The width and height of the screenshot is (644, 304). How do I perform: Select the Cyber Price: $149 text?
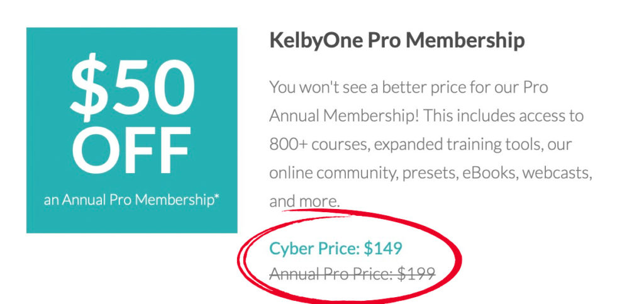(x=335, y=249)
